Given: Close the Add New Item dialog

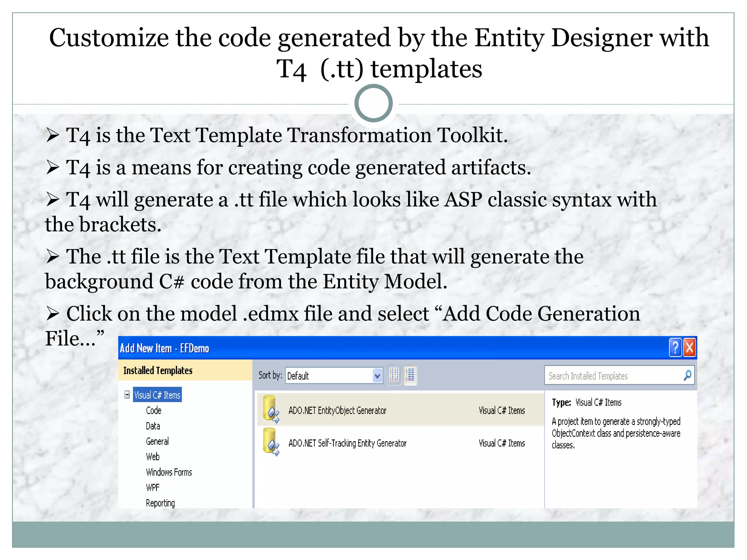Looking at the screenshot, I should click(x=689, y=347).
